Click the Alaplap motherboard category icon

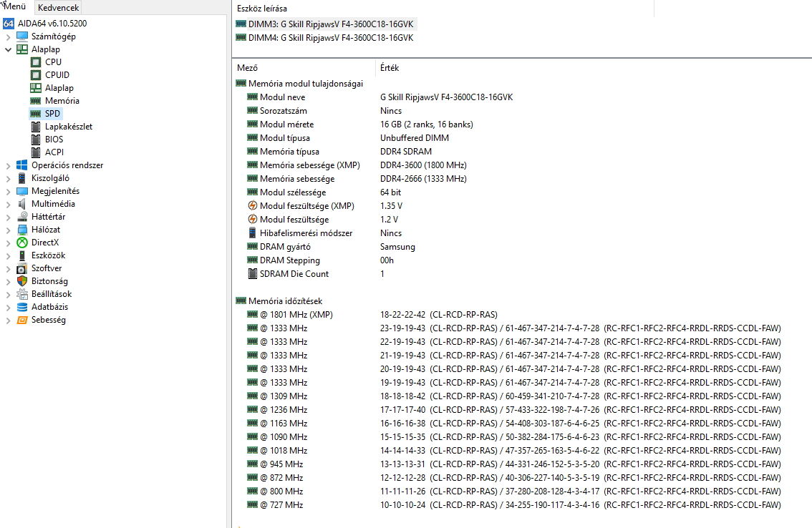coord(21,49)
